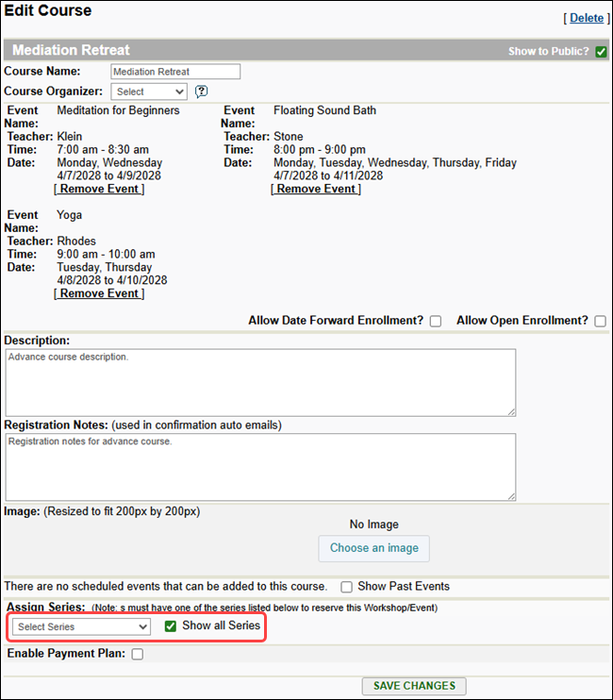Click the 'Floating Sound Bath' event name
Viewport: 613px width, 700px height.
324,110
